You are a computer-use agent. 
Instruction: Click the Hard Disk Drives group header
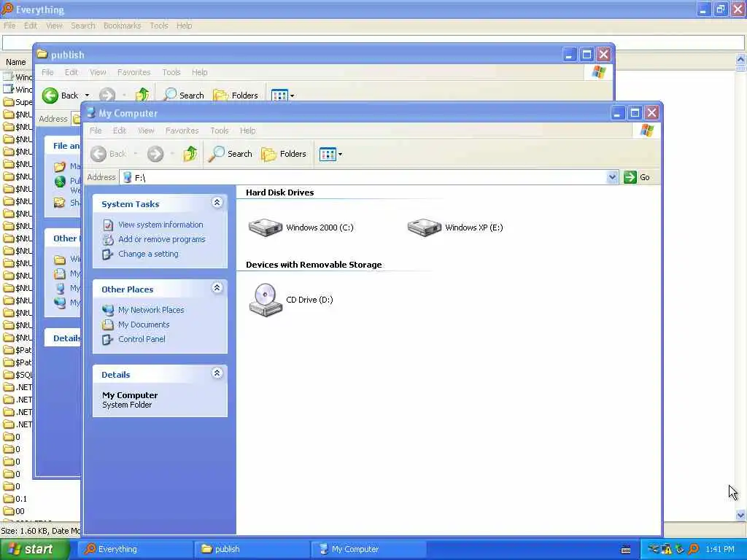click(279, 192)
